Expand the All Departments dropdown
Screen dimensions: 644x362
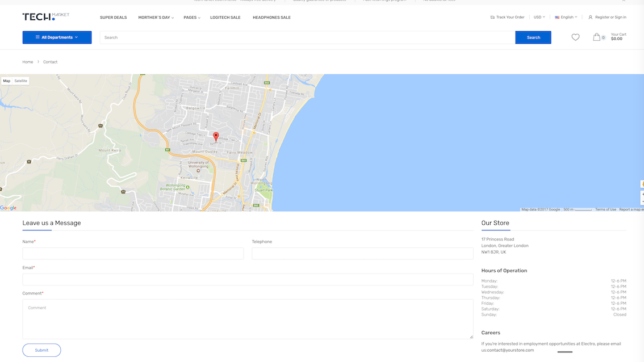57,37
